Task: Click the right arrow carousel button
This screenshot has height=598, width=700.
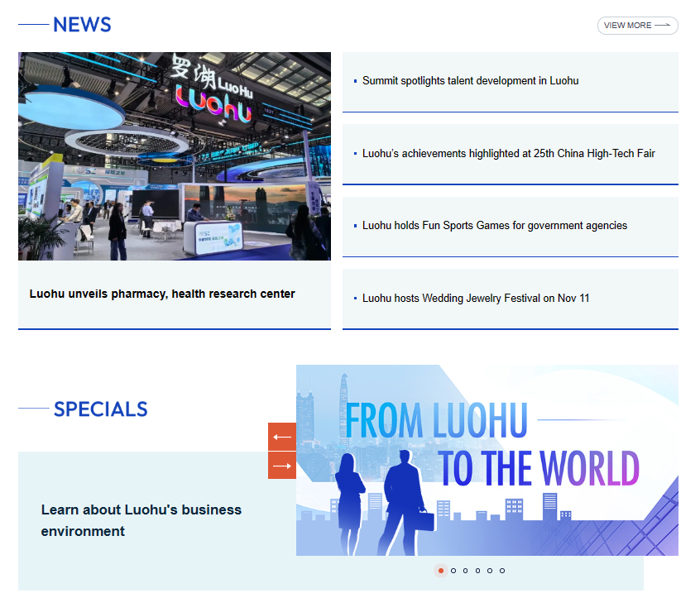Action: 281,465
